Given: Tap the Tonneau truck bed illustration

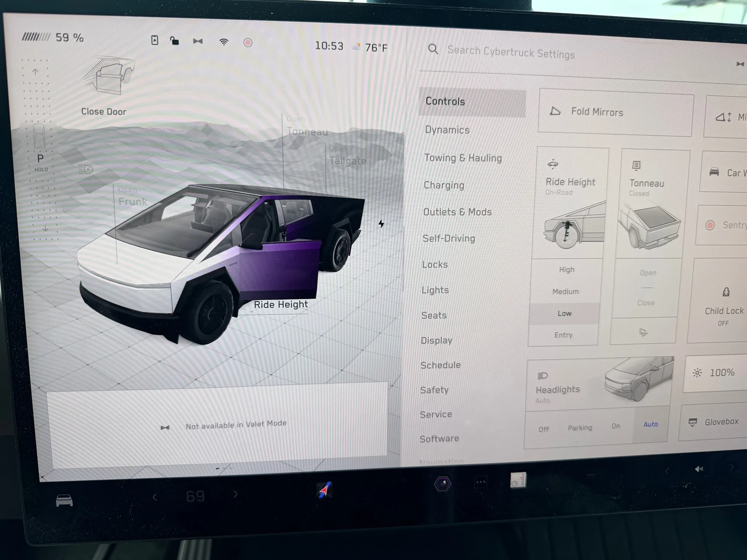Looking at the screenshot, I should pos(649,226).
